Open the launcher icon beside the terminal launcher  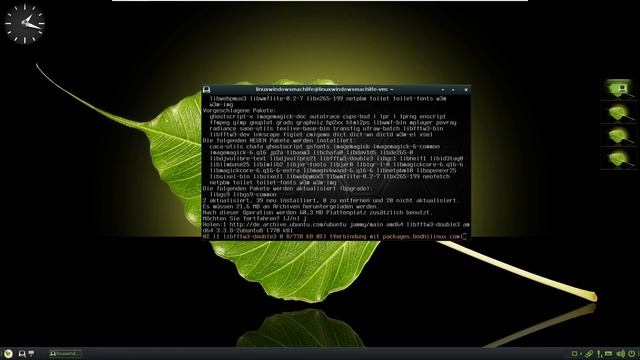31,353
